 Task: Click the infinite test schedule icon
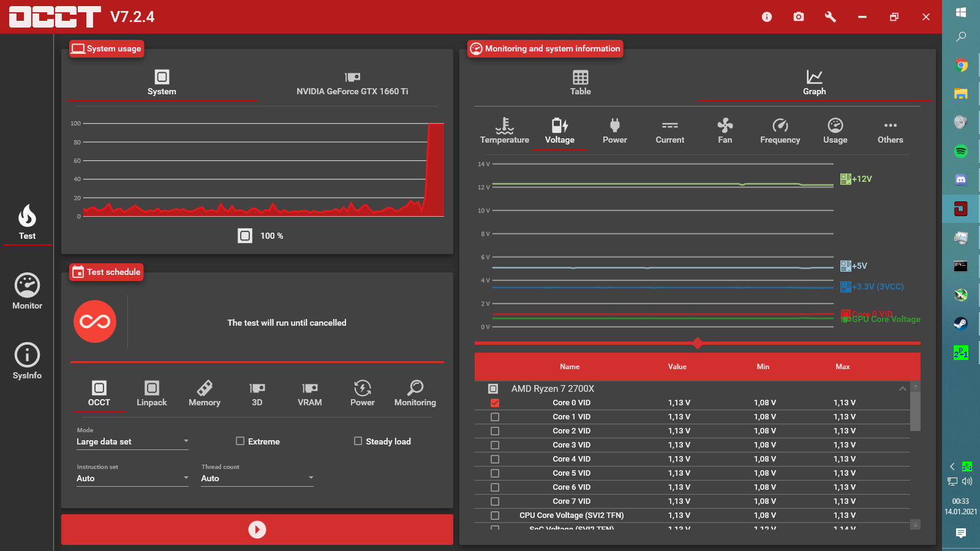[95, 321]
